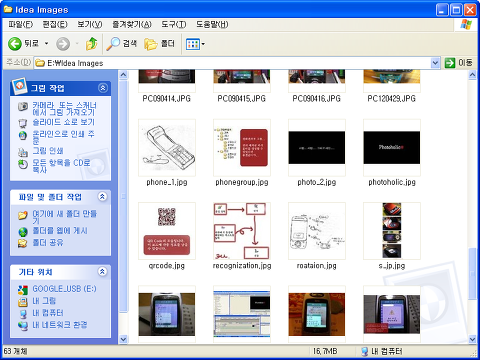Image resolution: width=480 pixels, height=360 pixels.
Task: Open the Back button history dropdown arrow
Action: (46, 43)
